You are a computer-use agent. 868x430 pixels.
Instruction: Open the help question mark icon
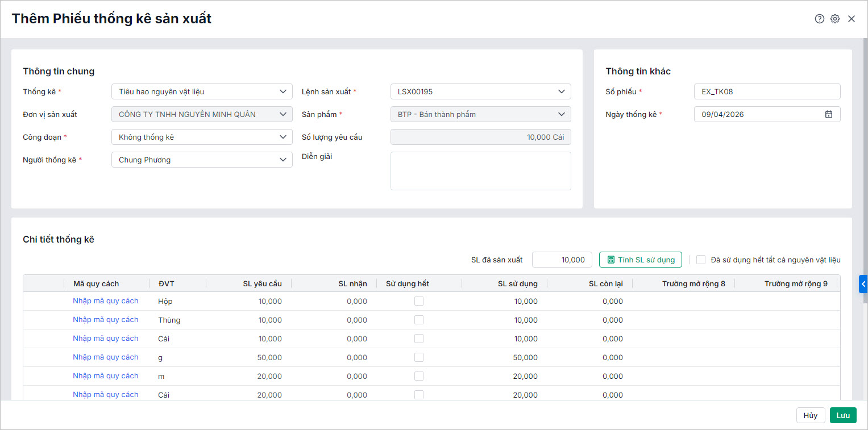click(819, 19)
